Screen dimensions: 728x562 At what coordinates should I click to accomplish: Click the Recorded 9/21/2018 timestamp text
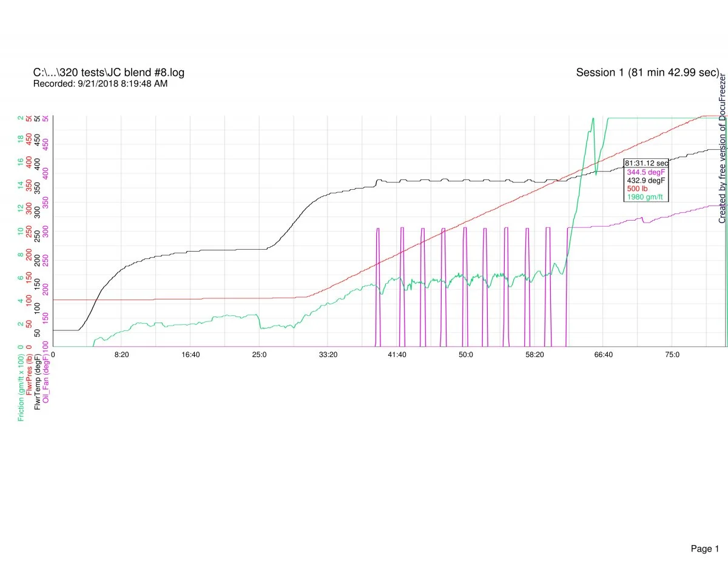tap(100, 84)
